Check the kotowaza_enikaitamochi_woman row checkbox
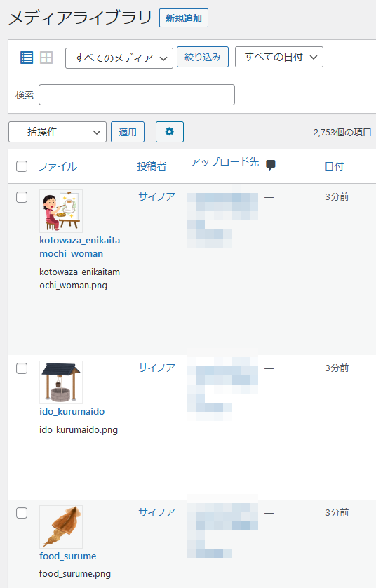Screen dimensions: 376x588 click(22, 197)
